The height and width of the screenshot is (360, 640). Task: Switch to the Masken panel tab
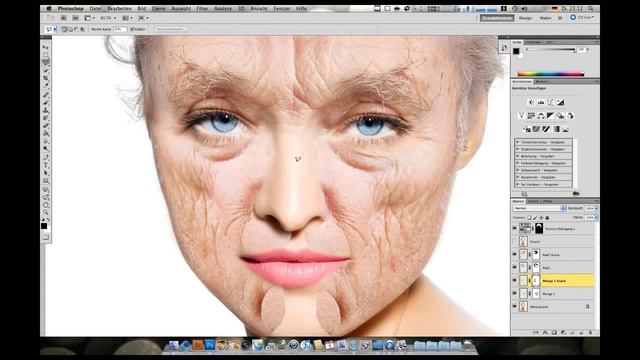coord(541,82)
